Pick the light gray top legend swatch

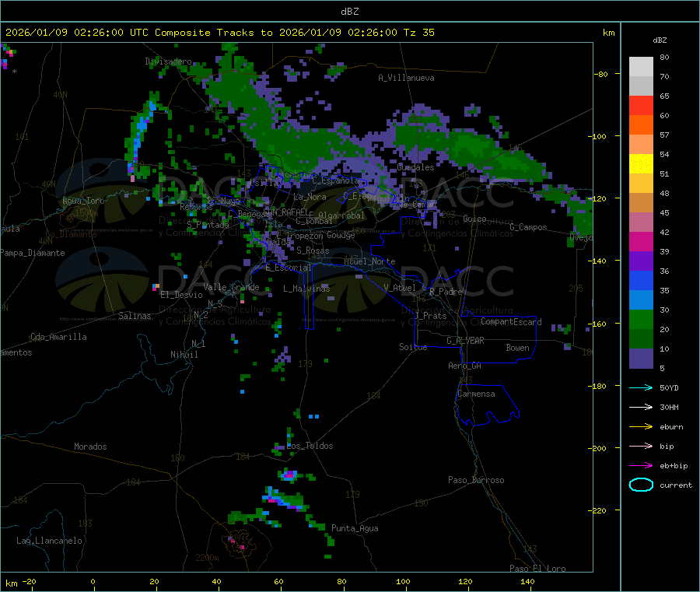click(641, 67)
